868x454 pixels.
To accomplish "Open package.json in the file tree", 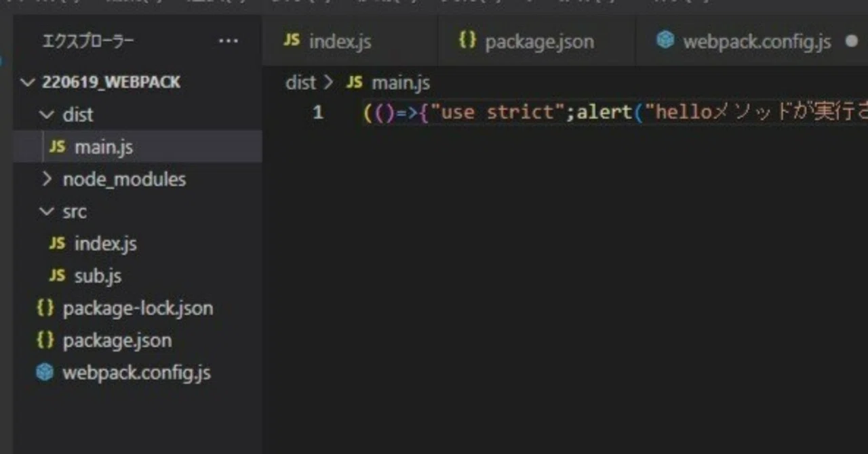I will [138, 340].
